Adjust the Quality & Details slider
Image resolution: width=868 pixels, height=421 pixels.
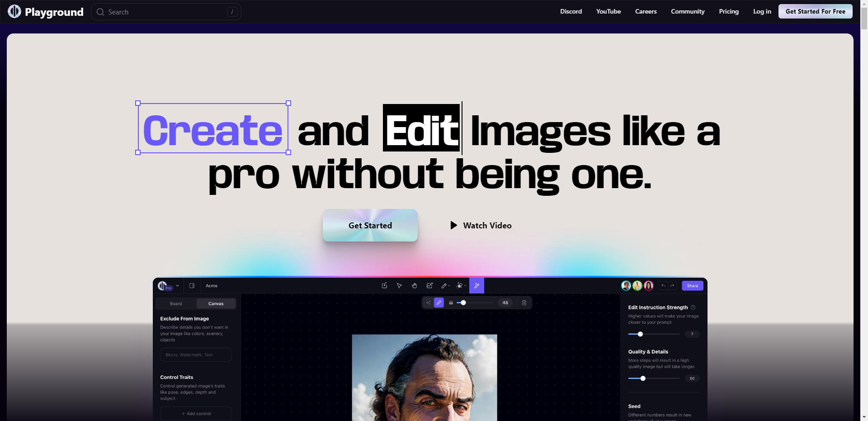[654, 378]
